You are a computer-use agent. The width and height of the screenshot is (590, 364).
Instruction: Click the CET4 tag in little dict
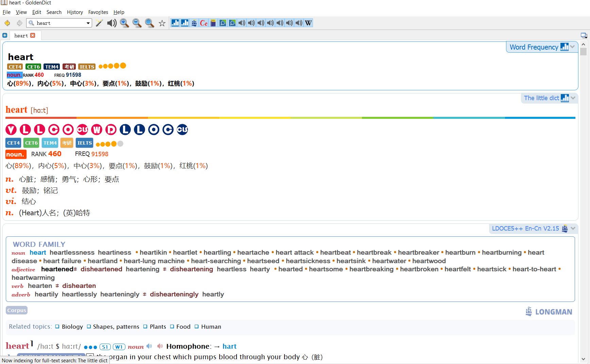pos(13,143)
